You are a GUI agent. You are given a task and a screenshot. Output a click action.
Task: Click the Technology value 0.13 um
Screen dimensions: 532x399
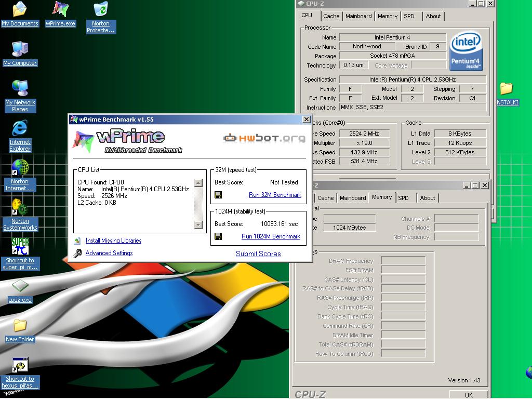[353, 65]
